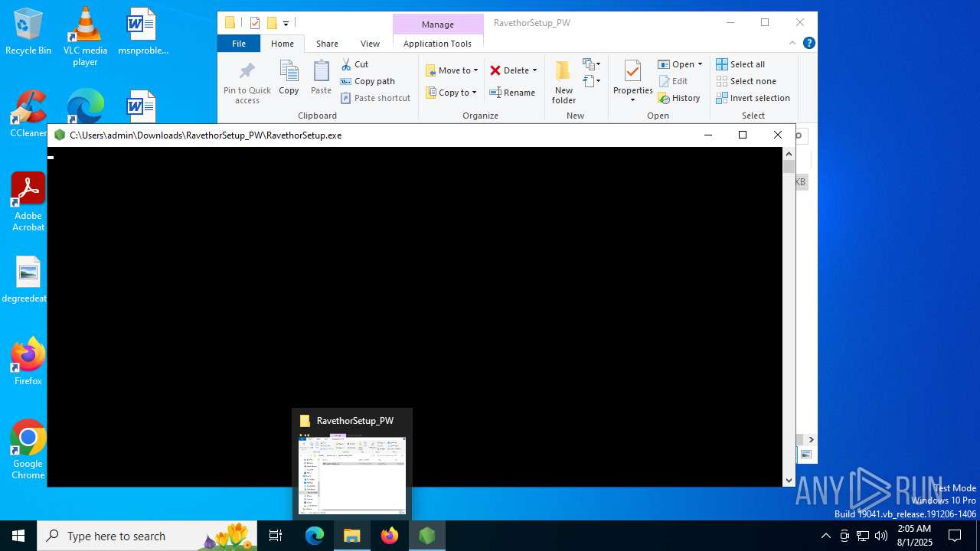
Task: Switch to Share ribbon tab
Action: coord(327,44)
